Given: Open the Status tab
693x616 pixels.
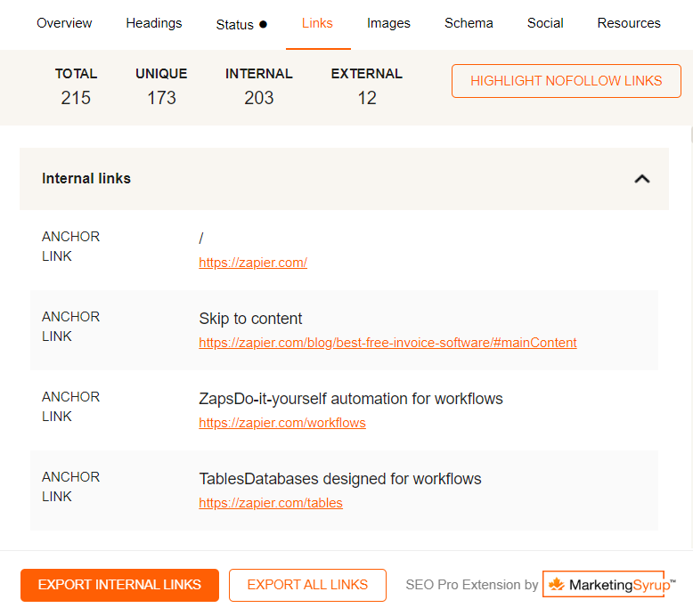Looking at the screenshot, I should (235, 24).
